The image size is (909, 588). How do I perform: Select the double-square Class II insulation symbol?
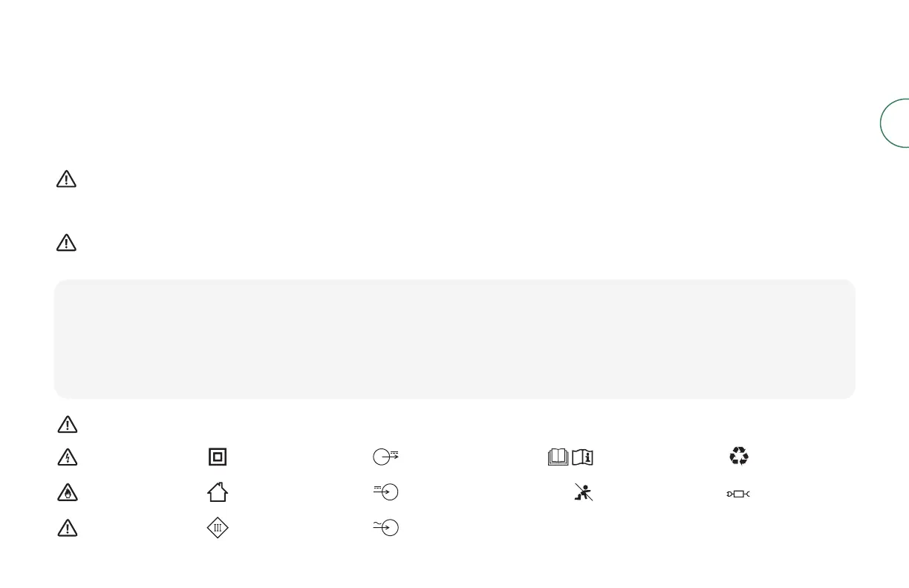(218, 457)
